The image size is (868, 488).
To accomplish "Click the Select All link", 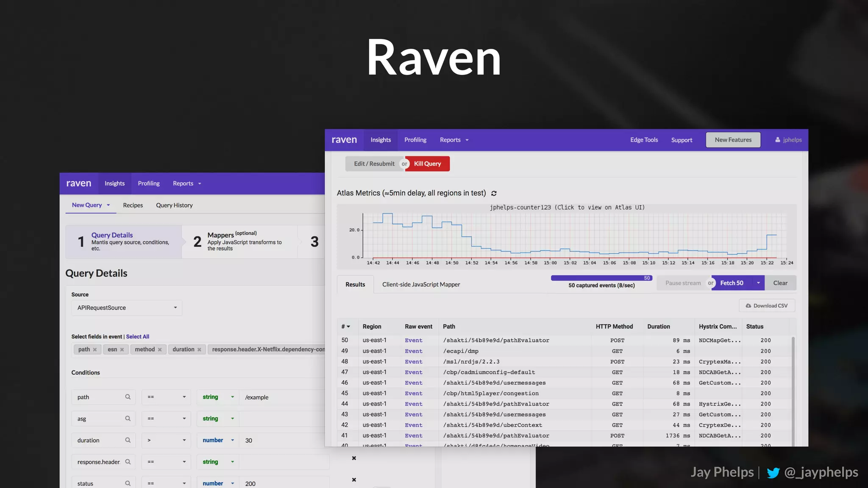I will (137, 336).
